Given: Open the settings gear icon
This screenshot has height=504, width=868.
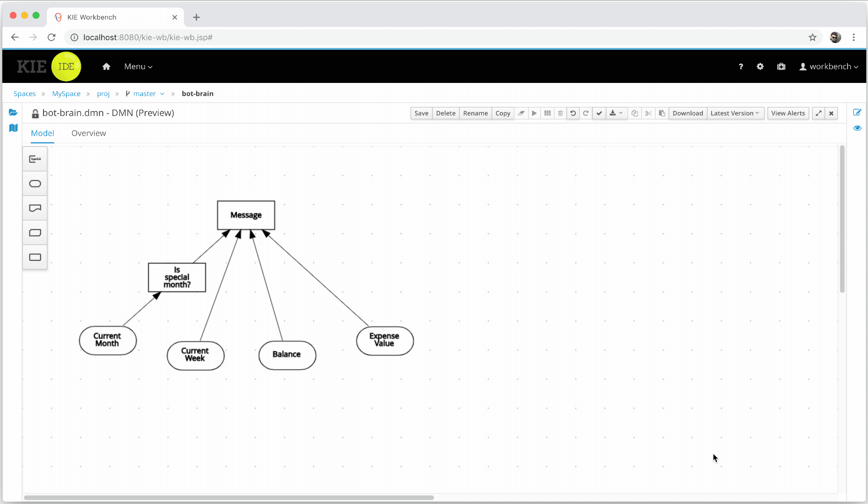Looking at the screenshot, I should (x=760, y=67).
